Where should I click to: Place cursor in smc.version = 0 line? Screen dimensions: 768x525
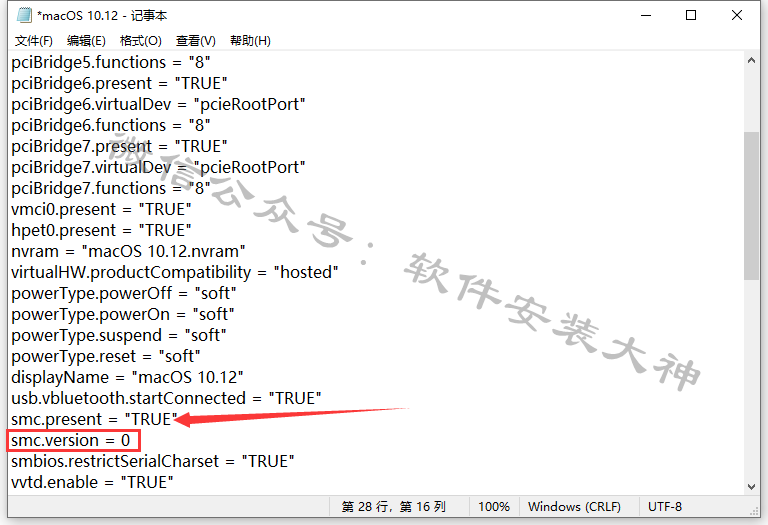point(71,441)
